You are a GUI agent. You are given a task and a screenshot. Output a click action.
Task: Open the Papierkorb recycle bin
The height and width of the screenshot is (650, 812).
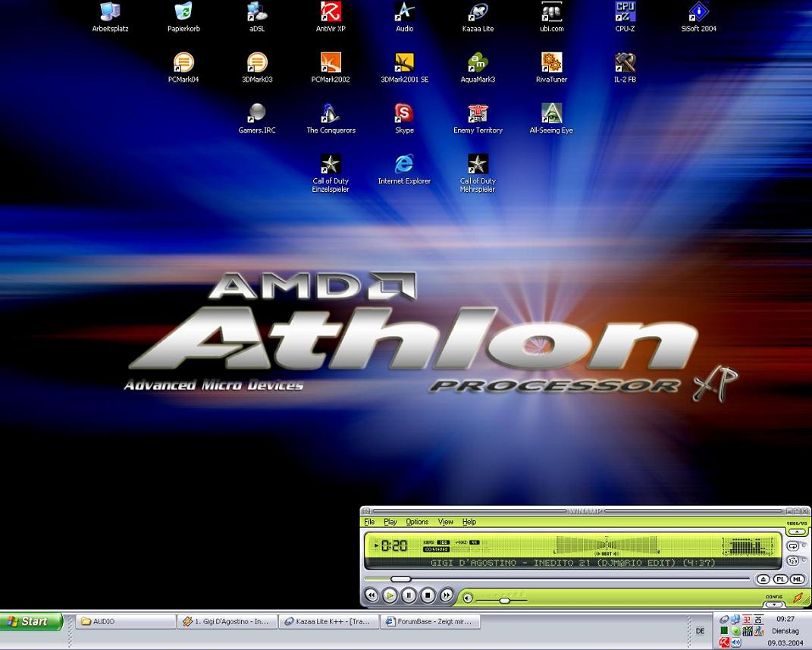point(183,17)
